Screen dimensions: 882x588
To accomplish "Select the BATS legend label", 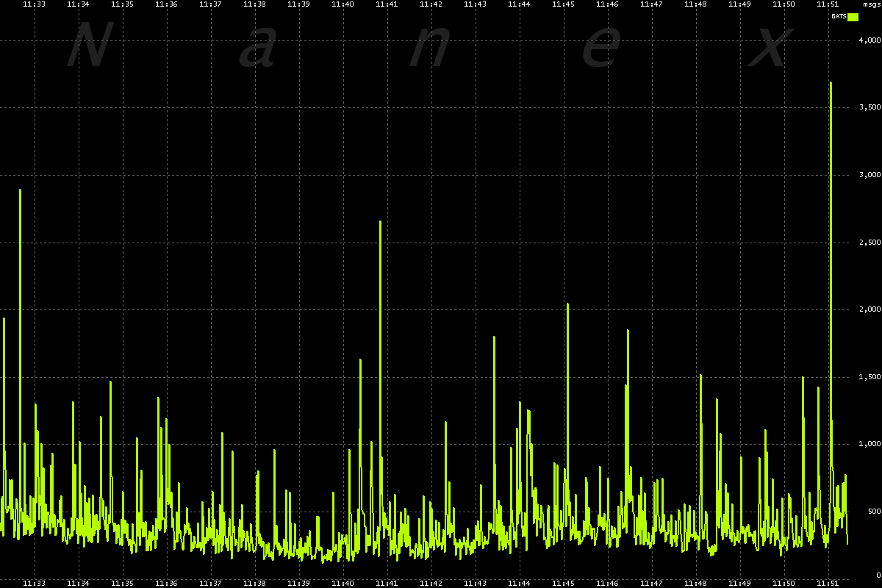I will [x=839, y=16].
